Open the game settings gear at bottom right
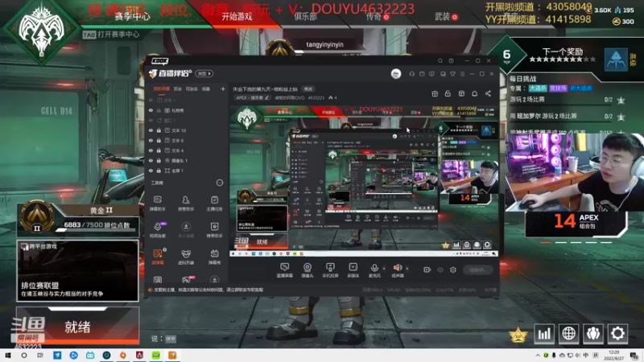The height and width of the screenshot is (362, 644). (617, 334)
